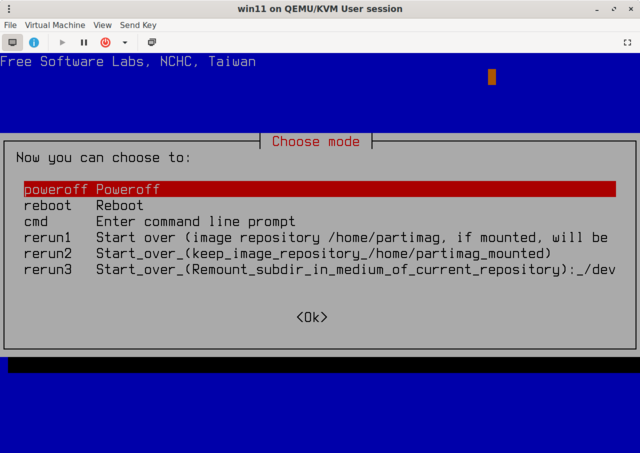Click the orange cursor block in console
This screenshot has width=640, height=453.
491,77
